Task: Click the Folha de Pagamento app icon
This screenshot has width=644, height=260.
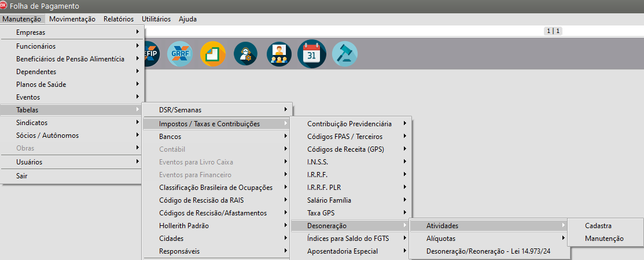Action: tap(5, 6)
